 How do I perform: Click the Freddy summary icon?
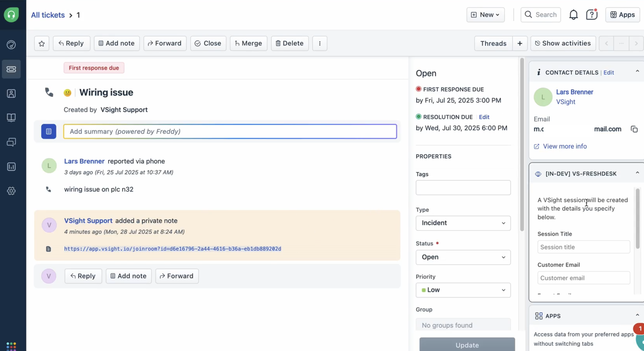[49, 131]
